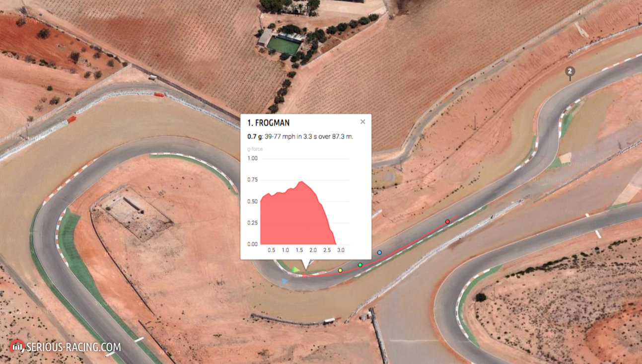Select the red dot on track

[447, 221]
